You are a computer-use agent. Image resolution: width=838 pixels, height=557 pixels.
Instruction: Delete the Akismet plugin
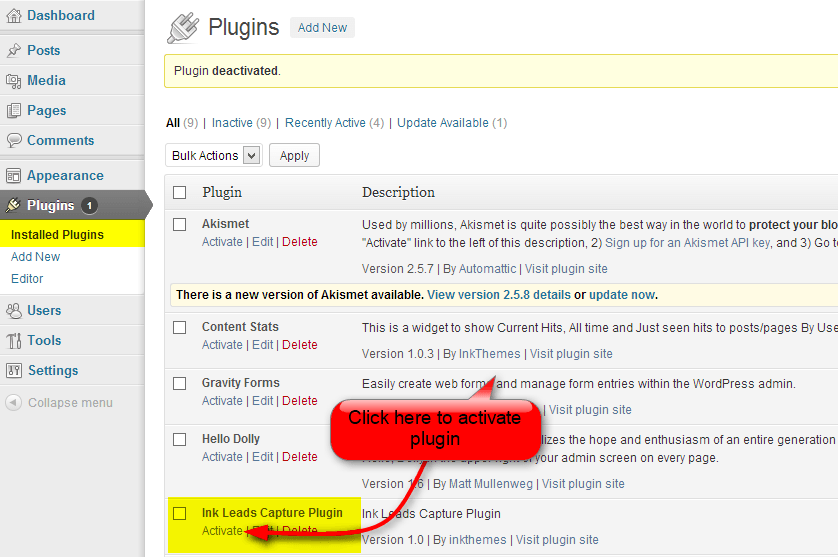(300, 242)
